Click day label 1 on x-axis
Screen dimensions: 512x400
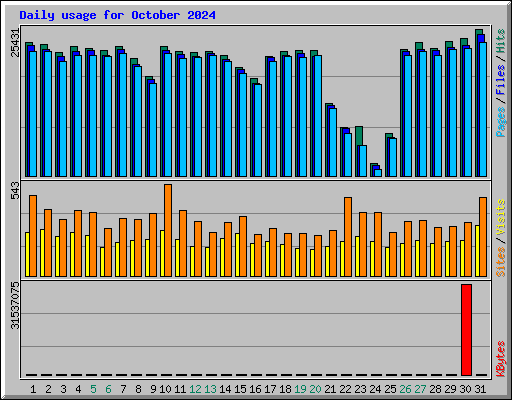pos(33,389)
